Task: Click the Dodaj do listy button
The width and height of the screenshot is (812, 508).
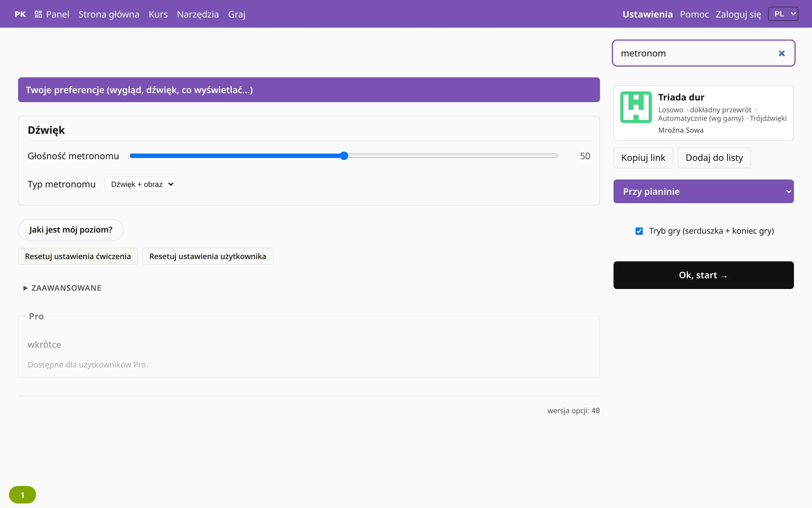Action: 714,157
